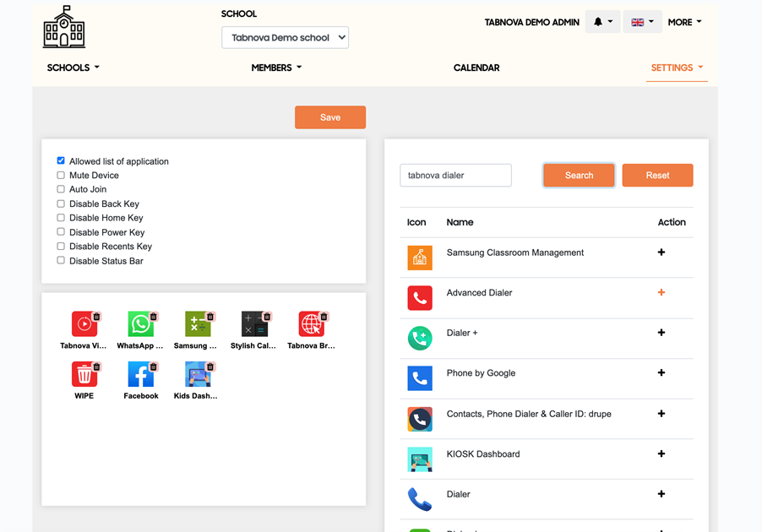Delete Samsung calculator from allowed apps

210,317
